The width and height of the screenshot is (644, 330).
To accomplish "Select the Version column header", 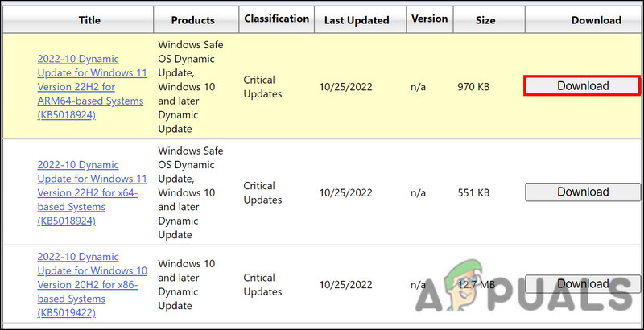I will click(429, 19).
